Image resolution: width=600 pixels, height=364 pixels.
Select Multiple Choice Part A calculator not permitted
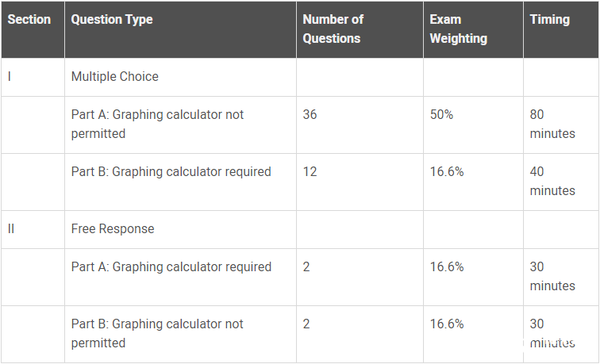click(158, 125)
